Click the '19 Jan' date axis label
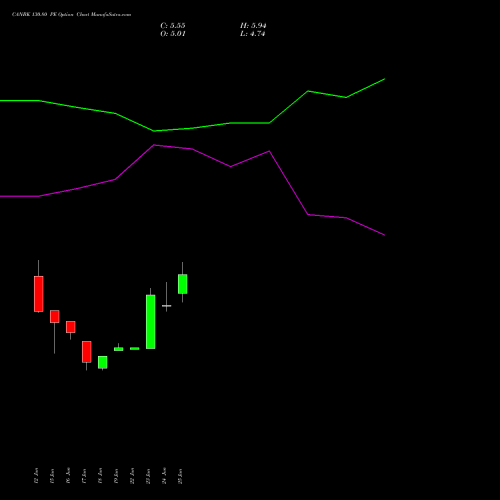Viewport: 500px width, 500px height. point(116,476)
